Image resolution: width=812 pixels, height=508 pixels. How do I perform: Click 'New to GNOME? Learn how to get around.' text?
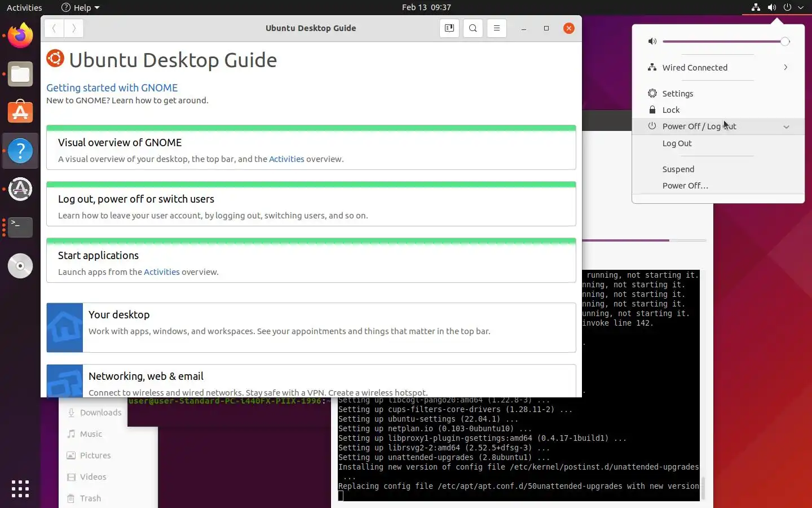pyautogui.click(x=127, y=100)
